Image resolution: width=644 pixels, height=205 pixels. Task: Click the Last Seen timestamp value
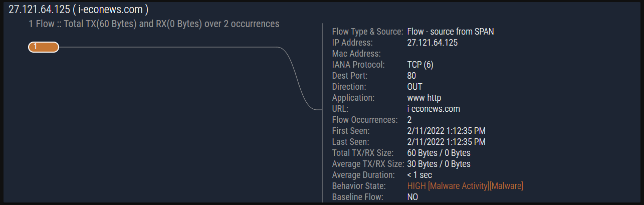click(x=446, y=142)
